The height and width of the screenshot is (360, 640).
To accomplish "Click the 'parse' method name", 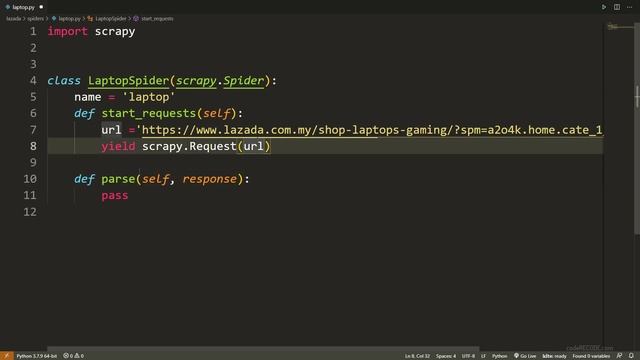I will click(118, 179).
